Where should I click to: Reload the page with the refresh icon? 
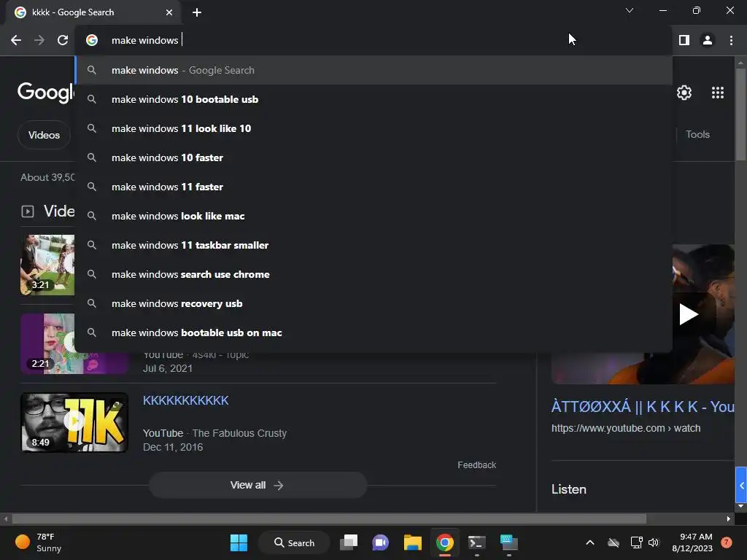point(63,41)
